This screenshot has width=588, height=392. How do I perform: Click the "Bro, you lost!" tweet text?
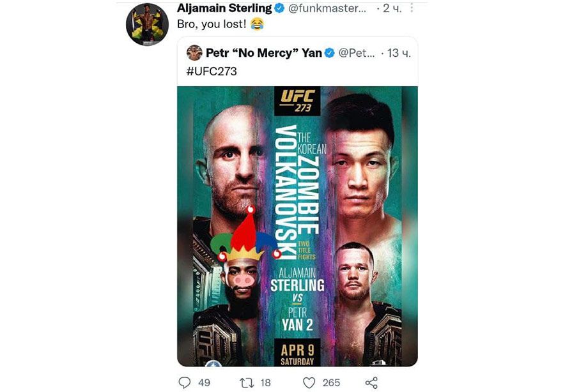point(212,24)
